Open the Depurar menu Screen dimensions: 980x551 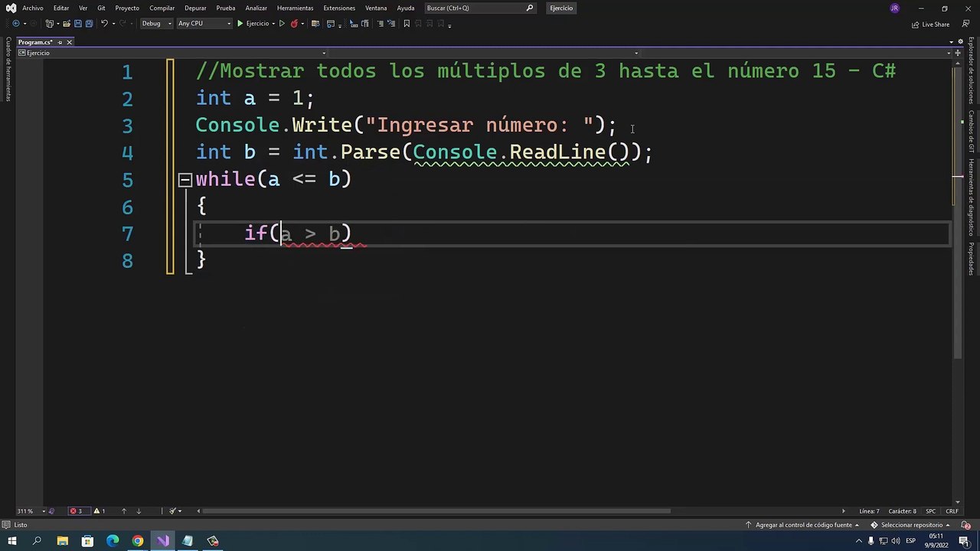195,8
